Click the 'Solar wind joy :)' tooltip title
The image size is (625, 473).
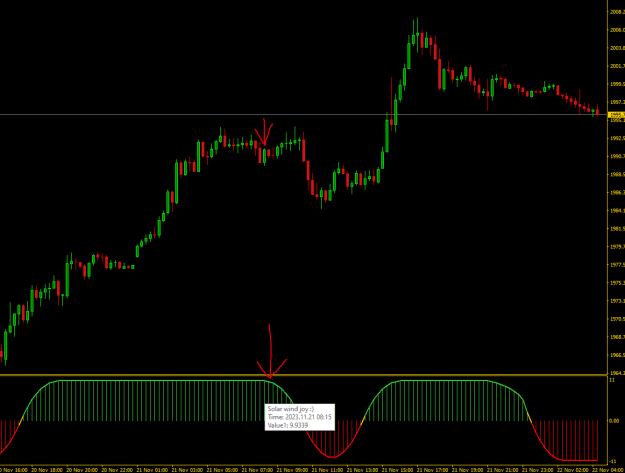click(x=291, y=409)
